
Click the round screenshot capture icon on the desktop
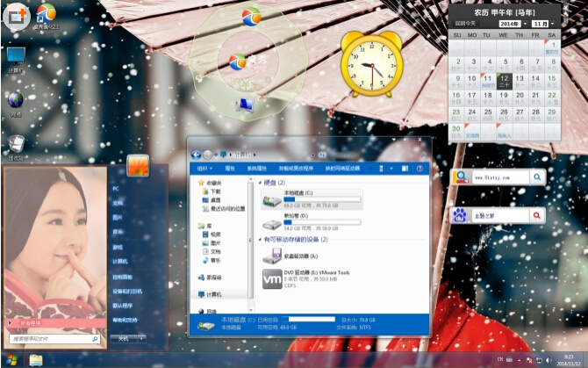[x=17, y=17]
